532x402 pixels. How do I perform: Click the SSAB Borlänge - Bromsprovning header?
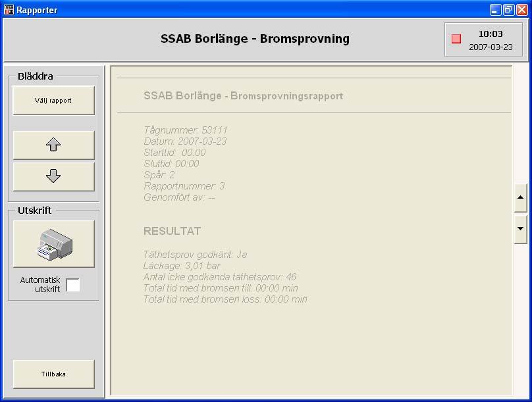tap(255, 39)
